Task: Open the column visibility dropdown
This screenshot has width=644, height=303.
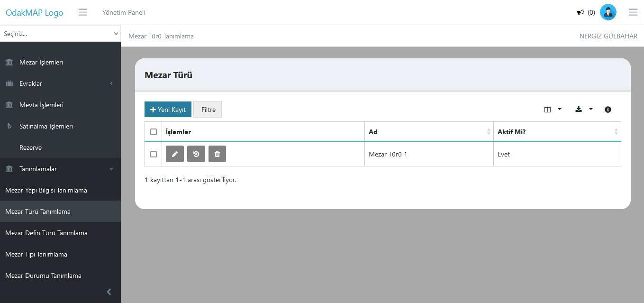Action: tap(553, 110)
